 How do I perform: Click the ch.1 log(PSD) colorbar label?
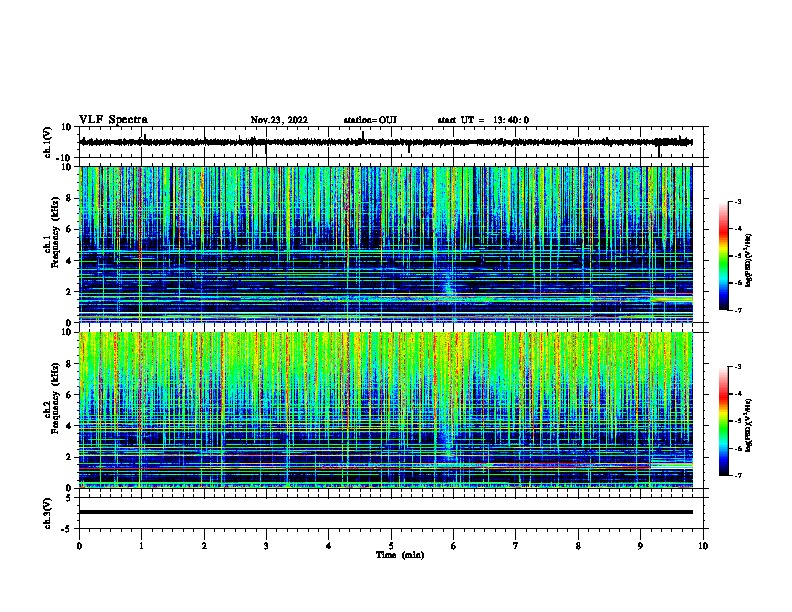[x=749, y=260]
